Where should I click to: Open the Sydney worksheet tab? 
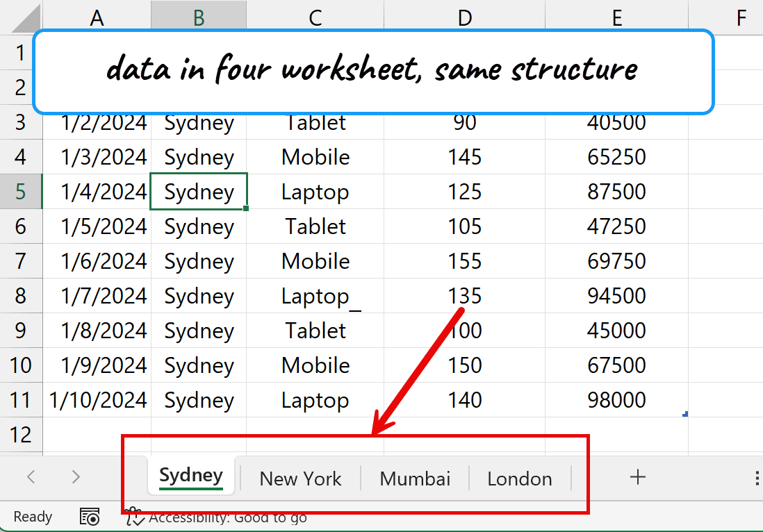point(190,476)
